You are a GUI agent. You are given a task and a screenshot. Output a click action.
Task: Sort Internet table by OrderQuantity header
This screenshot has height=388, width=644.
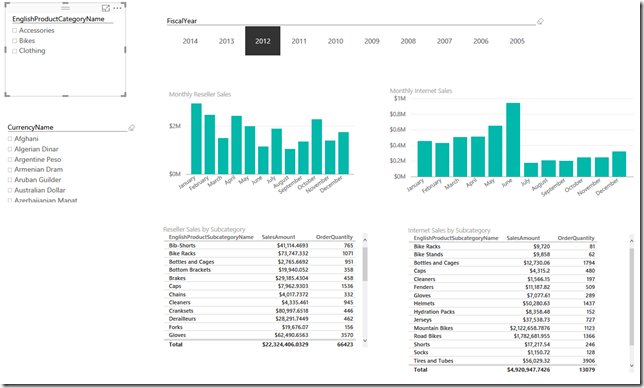[576, 238]
